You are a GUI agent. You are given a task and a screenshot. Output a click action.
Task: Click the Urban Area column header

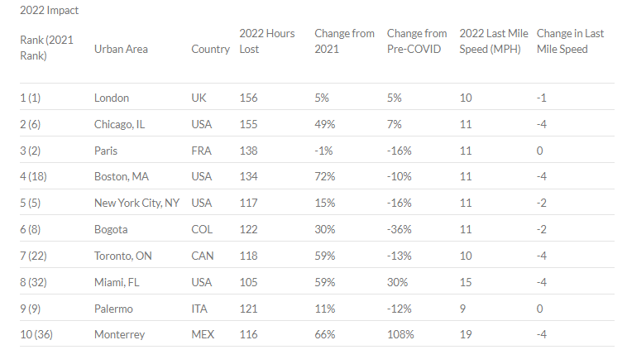click(x=121, y=49)
